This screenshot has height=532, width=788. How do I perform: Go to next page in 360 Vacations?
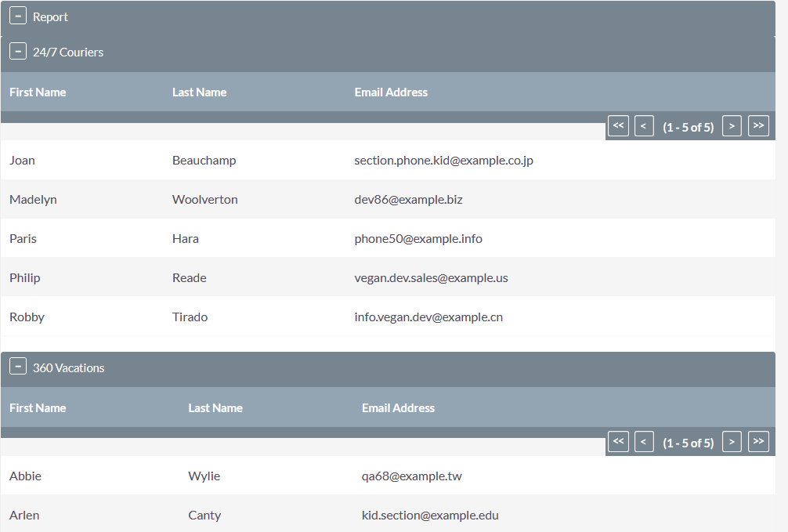(x=732, y=442)
